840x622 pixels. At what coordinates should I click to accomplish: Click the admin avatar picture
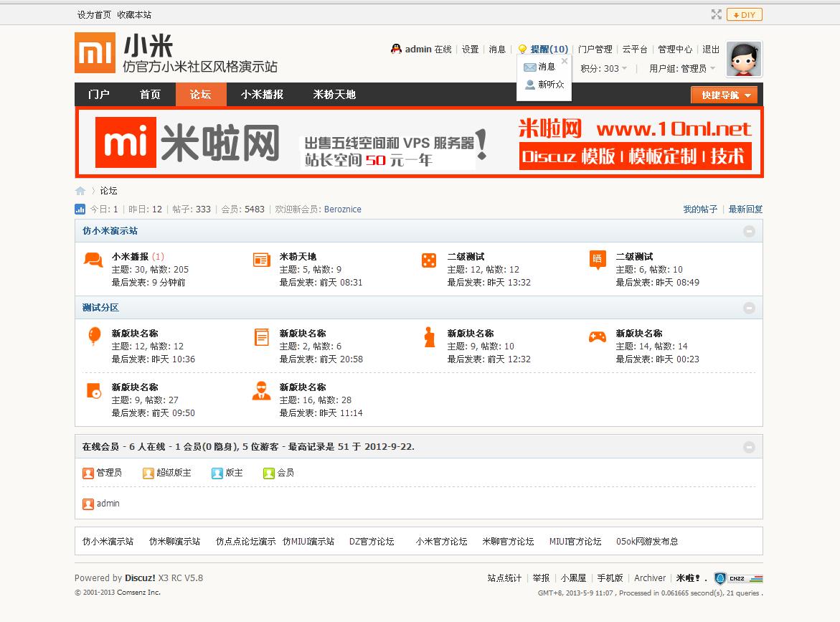point(744,60)
